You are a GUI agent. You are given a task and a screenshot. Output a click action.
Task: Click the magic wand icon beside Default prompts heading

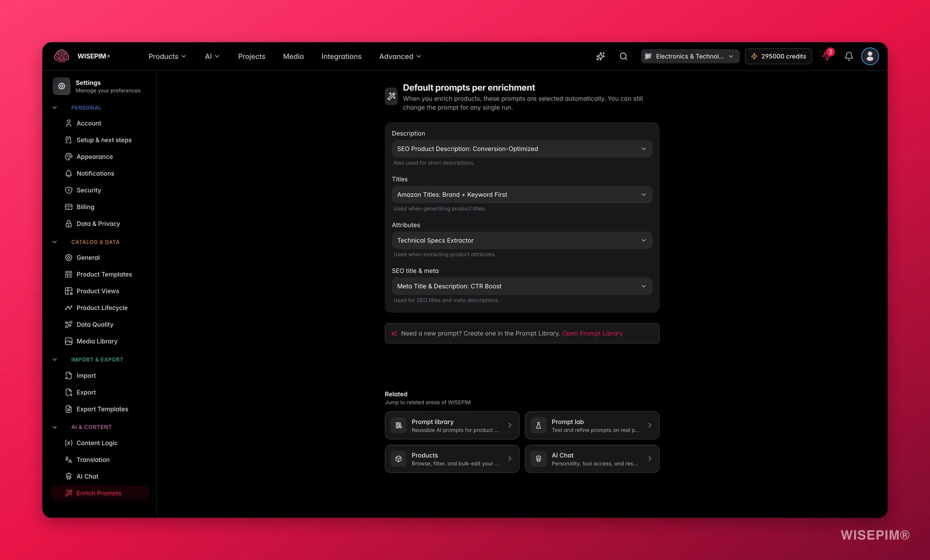pyautogui.click(x=391, y=96)
